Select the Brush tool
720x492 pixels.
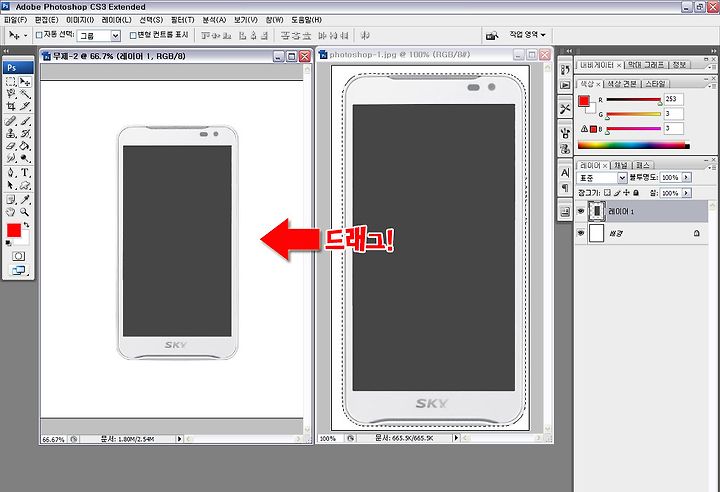25,121
